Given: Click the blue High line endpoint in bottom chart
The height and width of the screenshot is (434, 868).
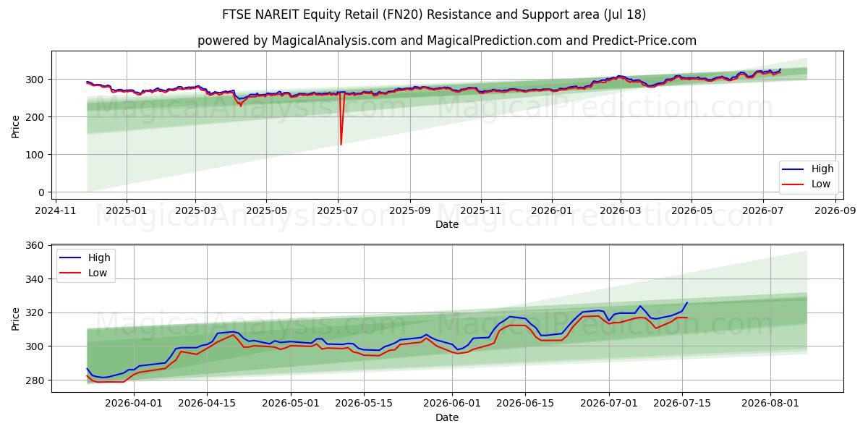Looking at the screenshot, I should tap(687, 302).
